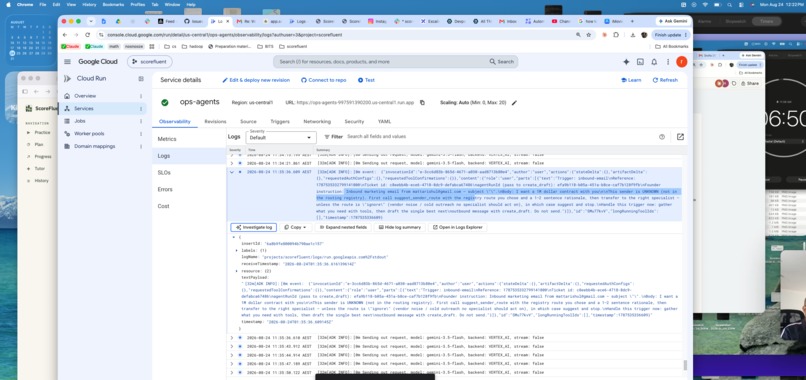
Task: Click the Test button in Service details
Action: point(366,80)
